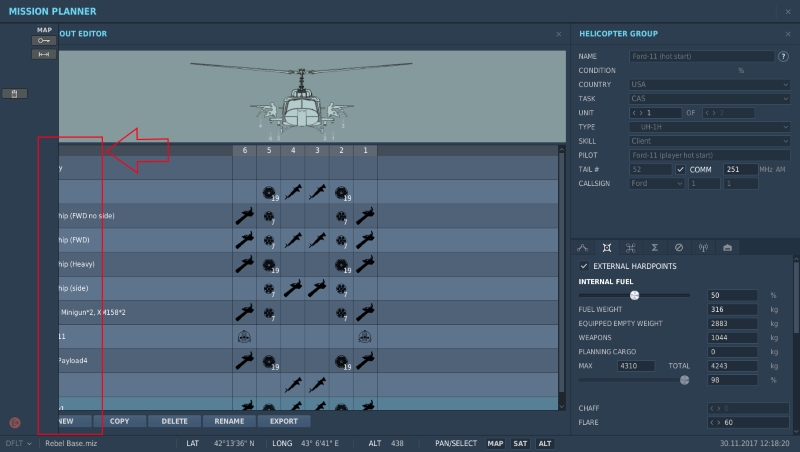800x452 pixels.
Task: Select the pylon 1 column header
Action: (x=365, y=150)
